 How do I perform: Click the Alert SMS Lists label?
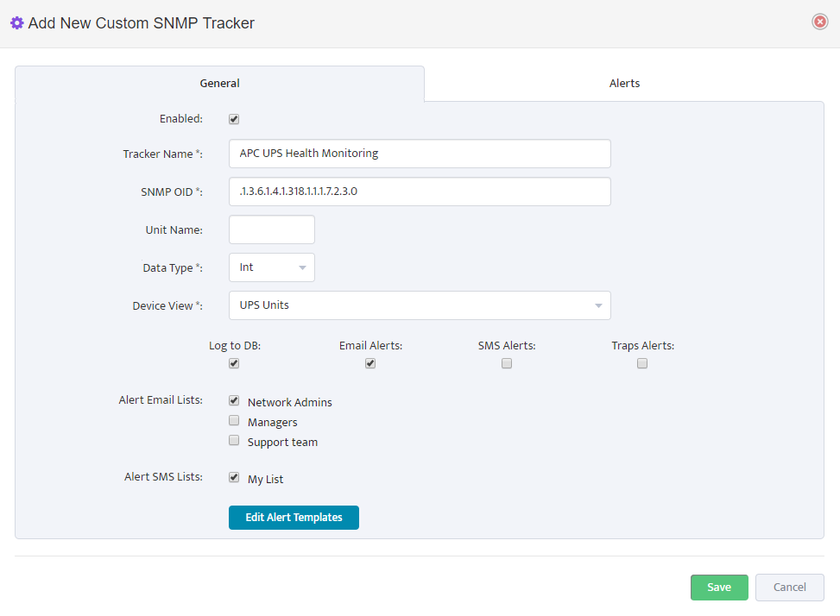[163, 476]
